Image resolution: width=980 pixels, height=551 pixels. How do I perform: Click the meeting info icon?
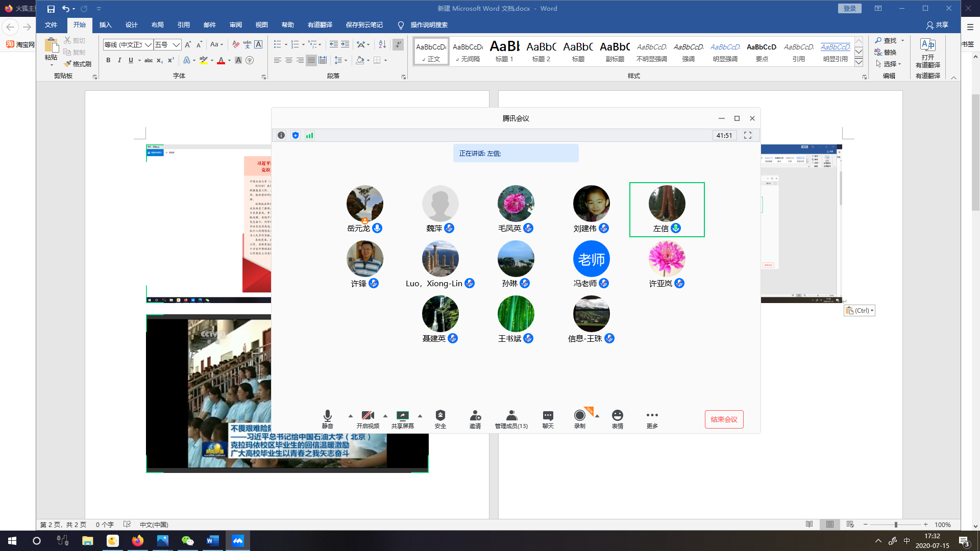(x=281, y=135)
